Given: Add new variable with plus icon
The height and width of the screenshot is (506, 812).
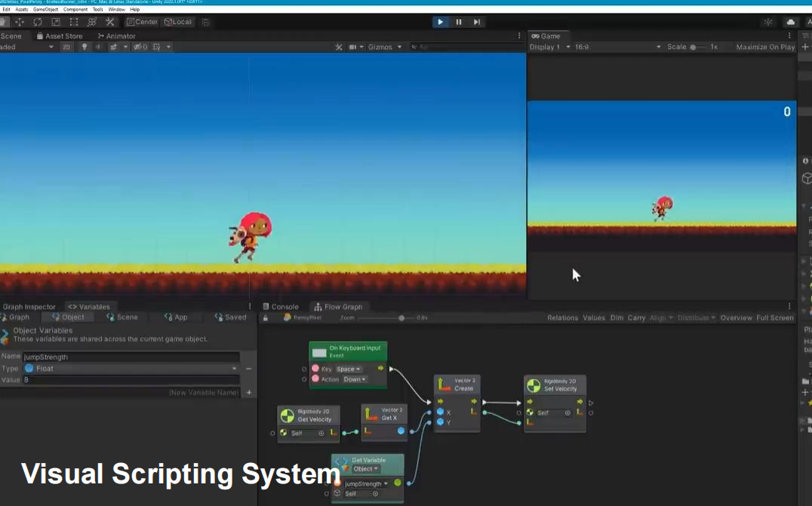Looking at the screenshot, I should point(249,393).
